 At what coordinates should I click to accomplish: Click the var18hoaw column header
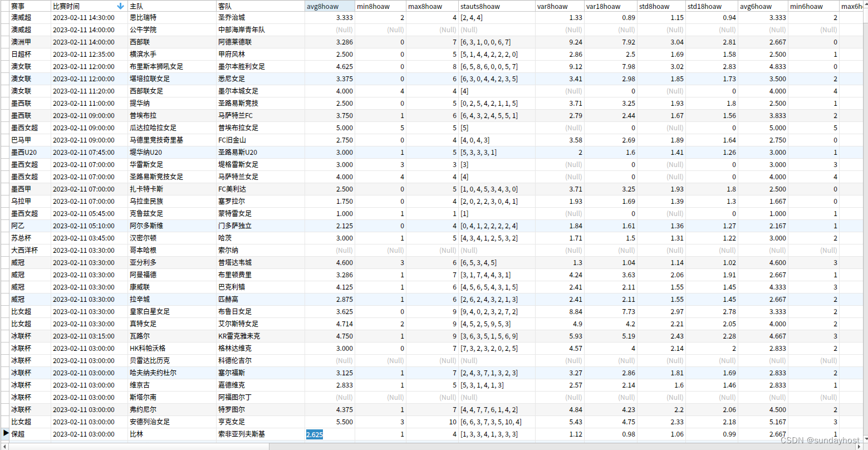tap(611, 6)
